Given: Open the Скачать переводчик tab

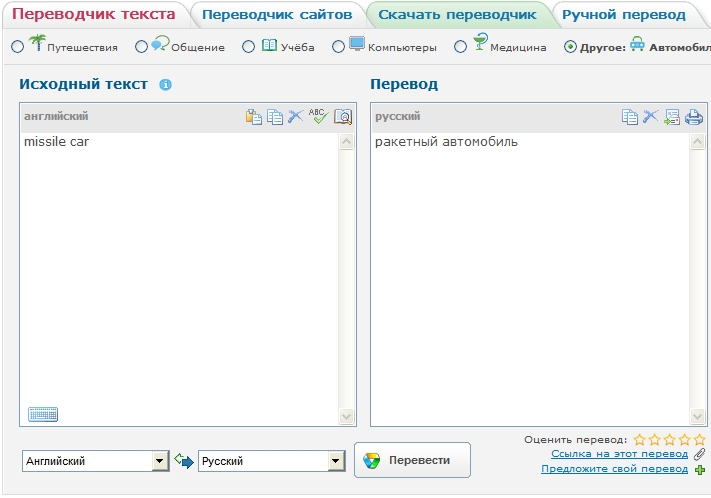Looking at the screenshot, I should (458, 14).
